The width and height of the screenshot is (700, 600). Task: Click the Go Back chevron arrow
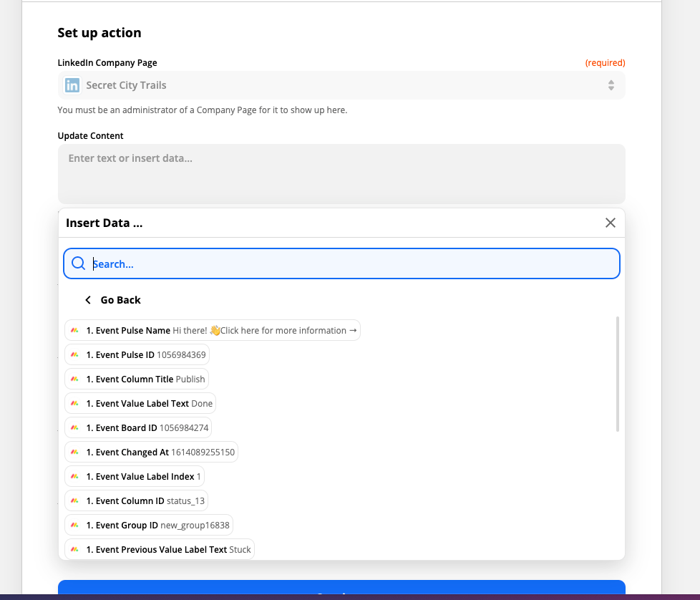[88, 300]
